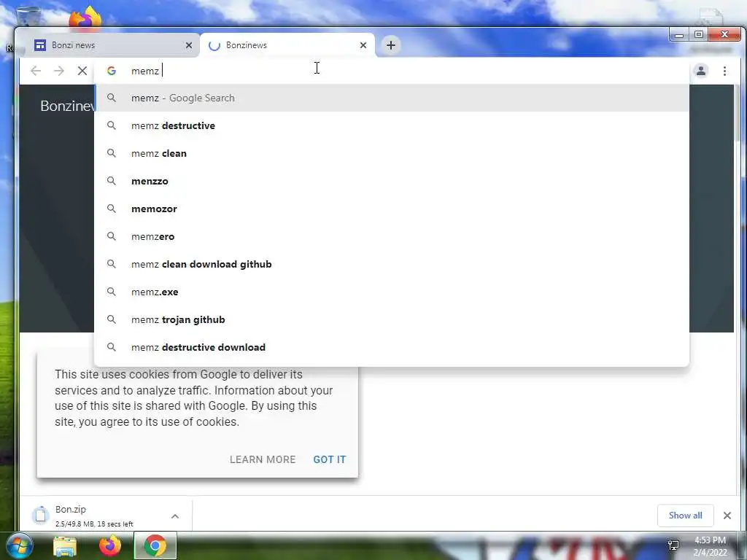
Task: Open Windows Explorer from the taskbar
Action: coord(65,545)
